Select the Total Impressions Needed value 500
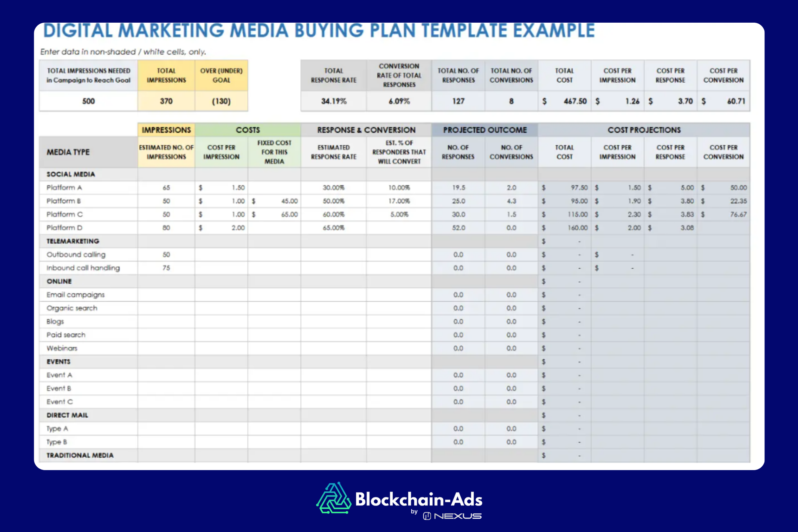This screenshot has width=798, height=532. [x=88, y=101]
